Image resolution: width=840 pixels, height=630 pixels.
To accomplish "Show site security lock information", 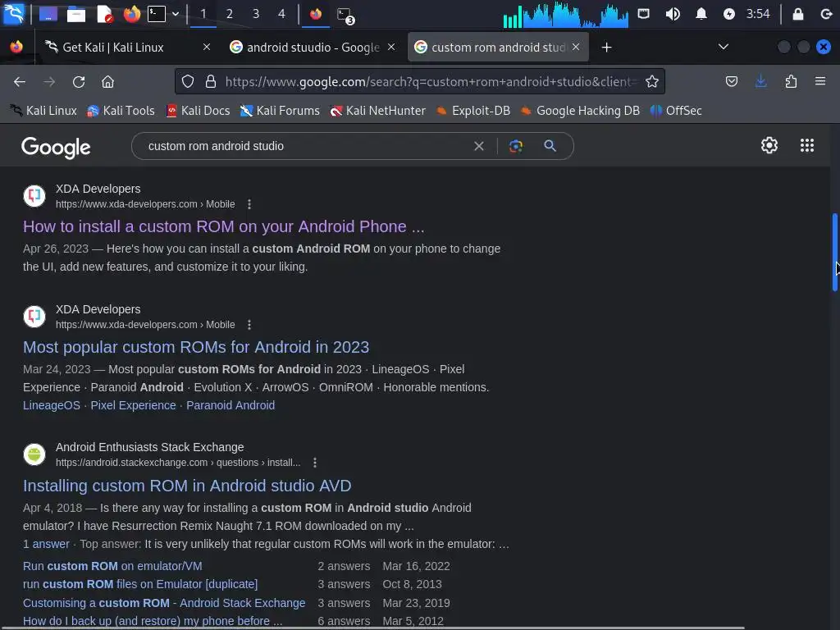I will tap(211, 81).
